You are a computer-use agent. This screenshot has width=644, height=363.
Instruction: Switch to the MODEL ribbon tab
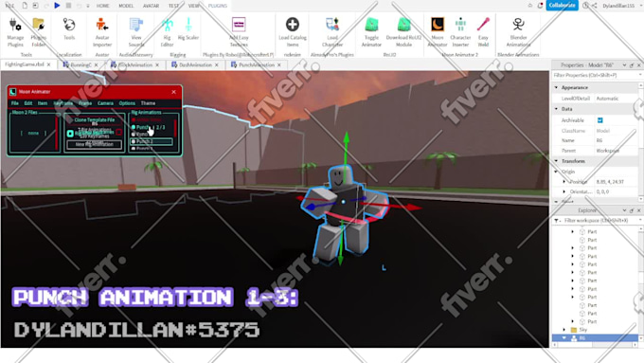[x=126, y=6]
